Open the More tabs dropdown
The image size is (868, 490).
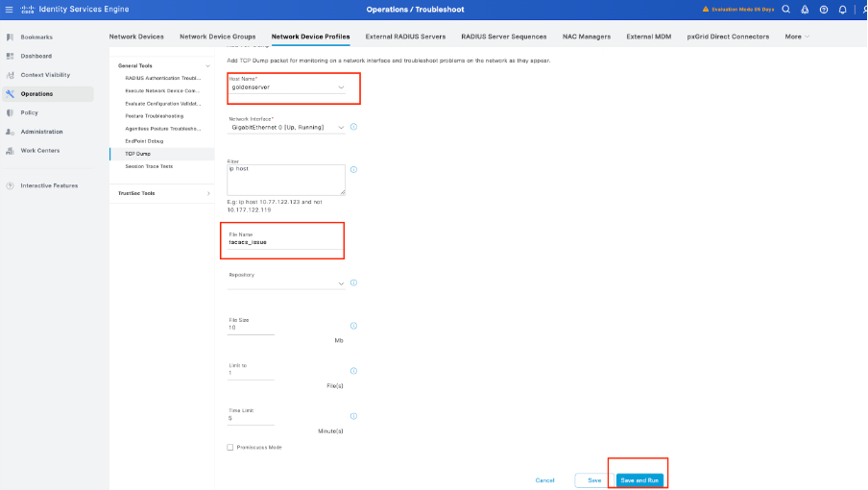[797, 37]
